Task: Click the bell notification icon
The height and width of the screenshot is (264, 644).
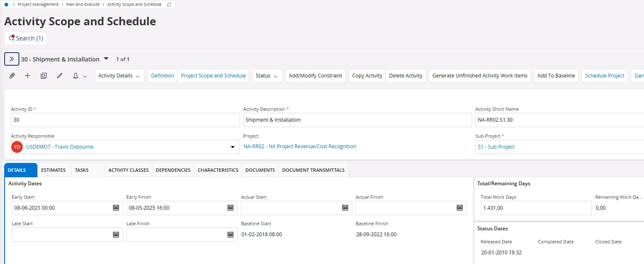Action: (x=76, y=76)
